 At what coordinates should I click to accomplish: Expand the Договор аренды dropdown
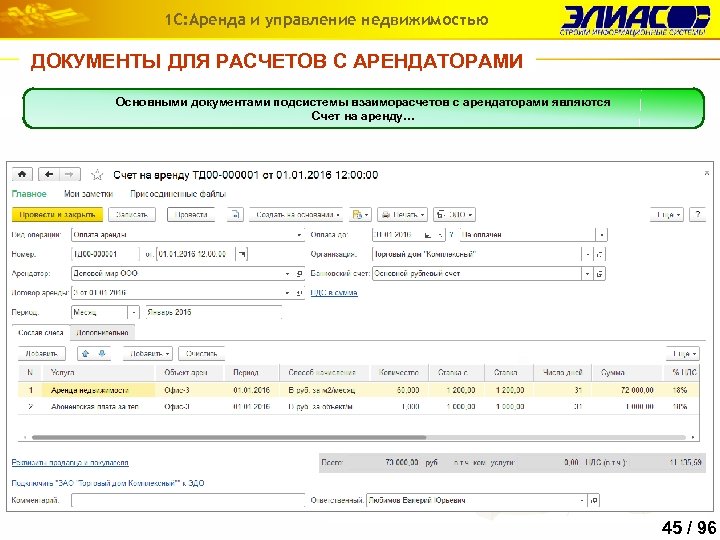point(287,293)
